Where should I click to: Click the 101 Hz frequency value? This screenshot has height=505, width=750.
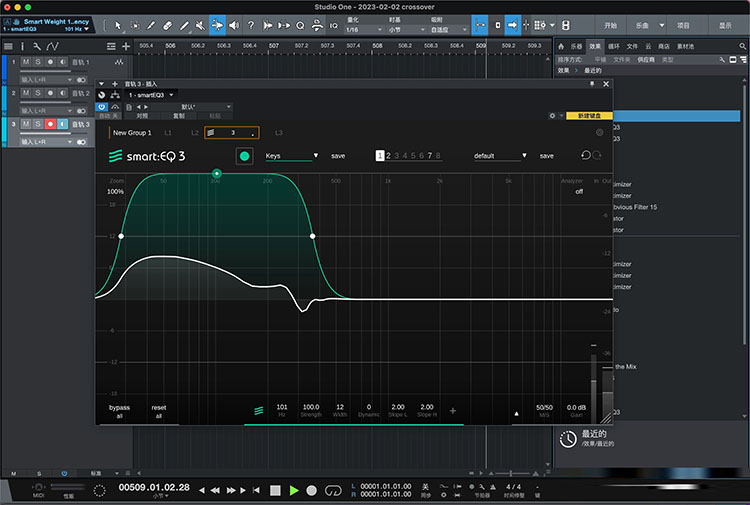coord(282,407)
